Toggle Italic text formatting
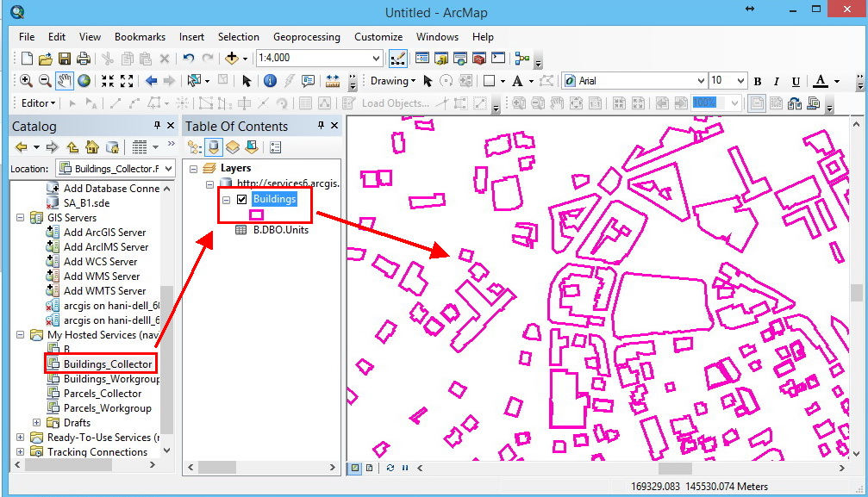 (x=777, y=81)
